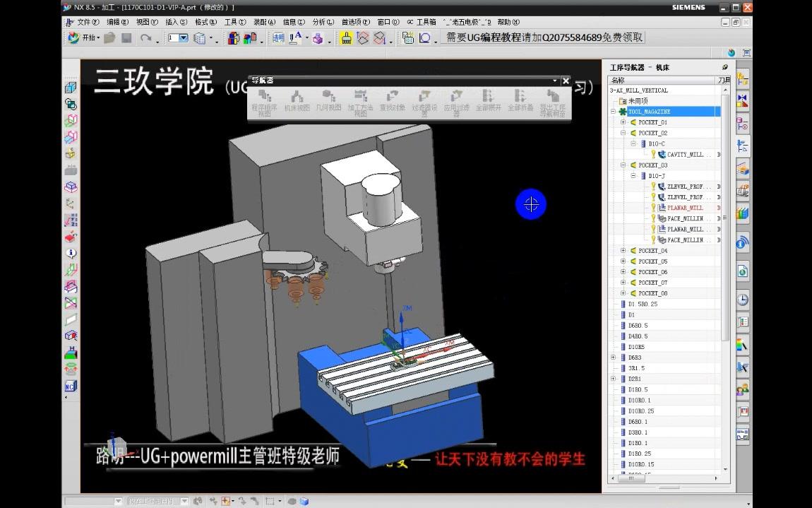Collapse the TOOL_MAGAZINE tree node
The height and width of the screenshot is (508, 812).
(613, 112)
